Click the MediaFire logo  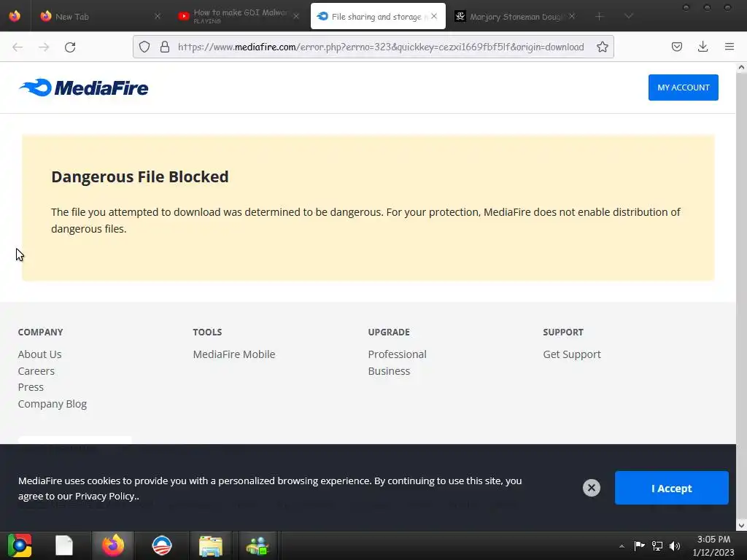click(83, 87)
